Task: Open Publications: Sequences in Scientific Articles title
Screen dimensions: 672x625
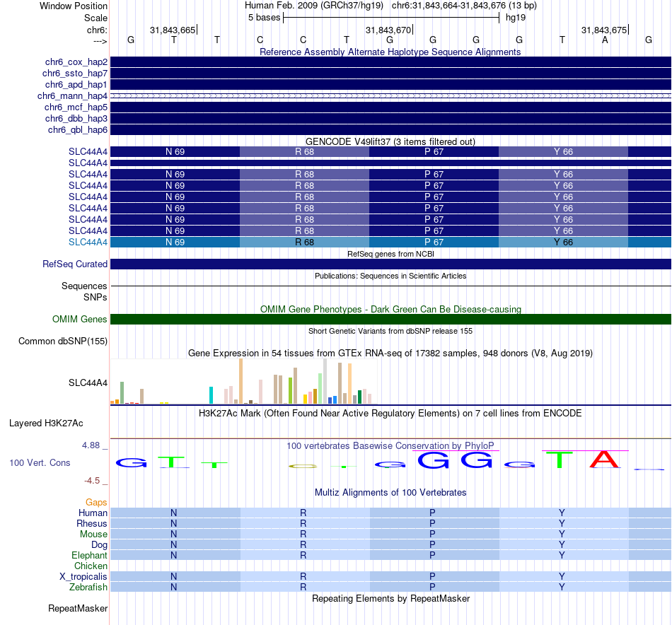Action: 390,276
